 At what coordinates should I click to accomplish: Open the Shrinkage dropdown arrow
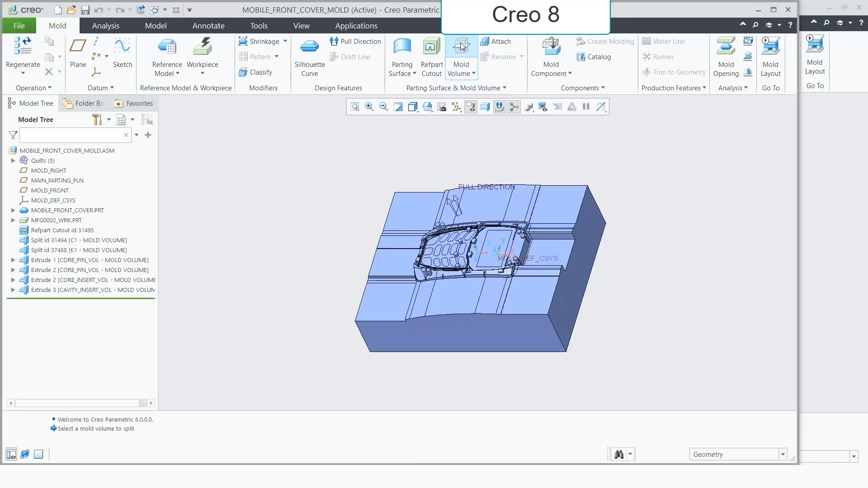285,41
